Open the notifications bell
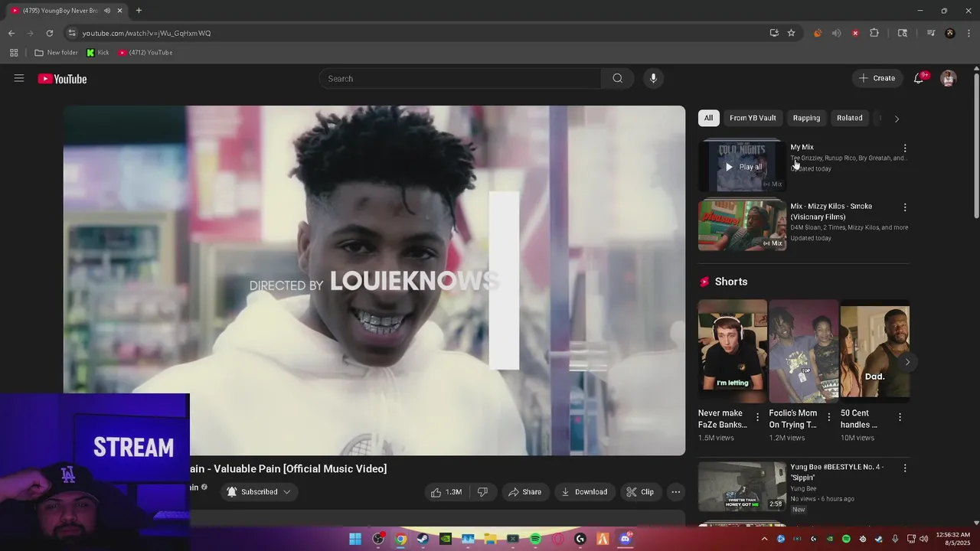The image size is (980, 551). pos(919,78)
